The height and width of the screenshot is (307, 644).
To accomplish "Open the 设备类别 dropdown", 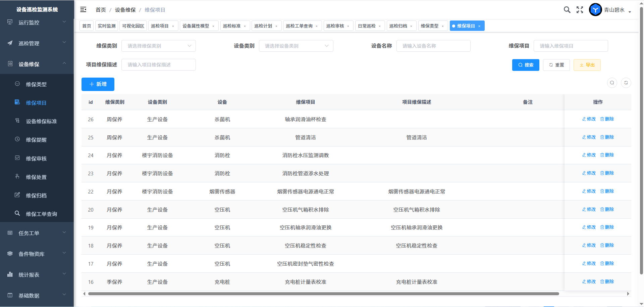I will click(x=296, y=46).
